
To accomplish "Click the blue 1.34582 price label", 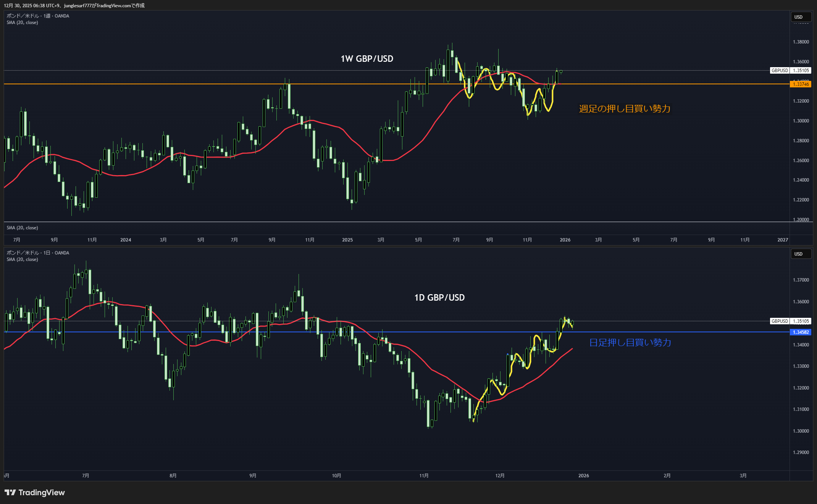I will coord(801,332).
